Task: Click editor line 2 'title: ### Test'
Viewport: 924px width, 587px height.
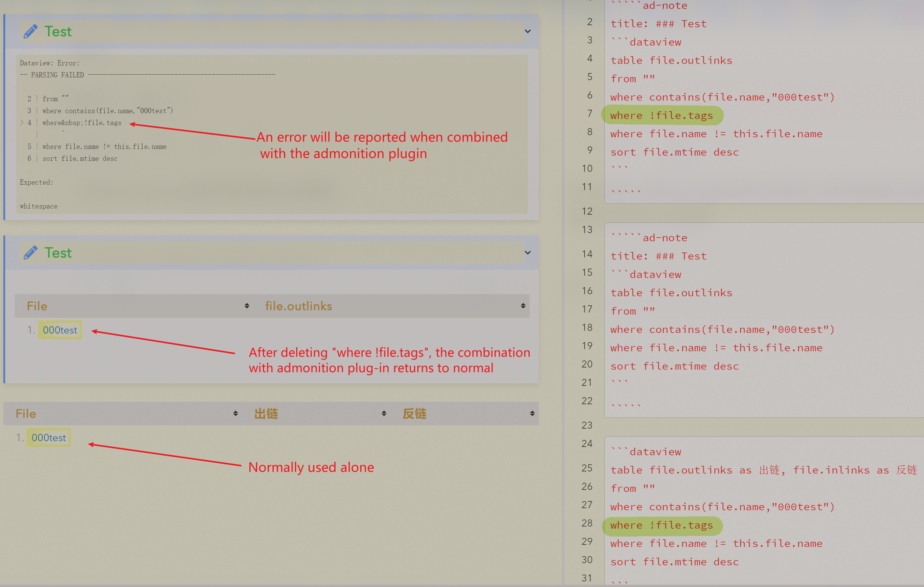Action: tap(658, 24)
